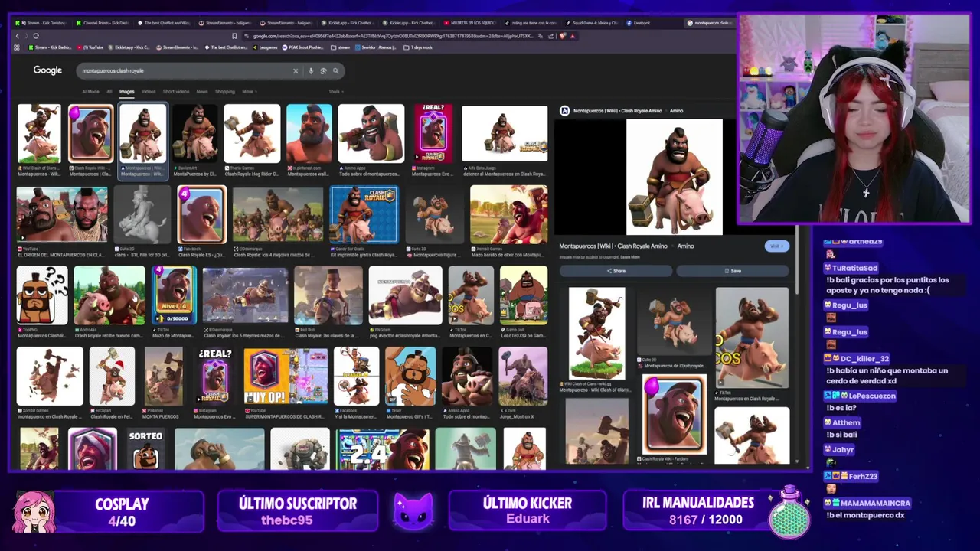Open the YouTube 'El origen del montapuercos' thumbnail
The width and height of the screenshot is (980, 551).
pyautogui.click(x=62, y=214)
